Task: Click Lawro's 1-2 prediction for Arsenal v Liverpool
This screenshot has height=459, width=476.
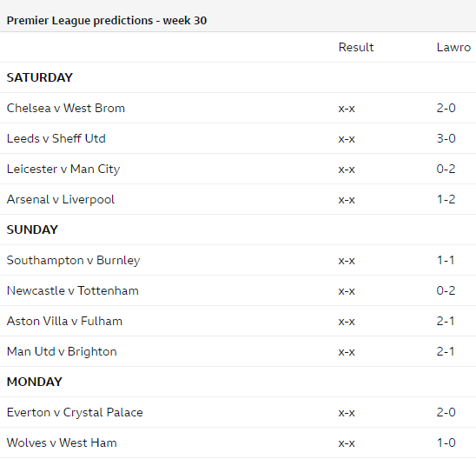Action: pyautogui.click(x=446, y=199)
